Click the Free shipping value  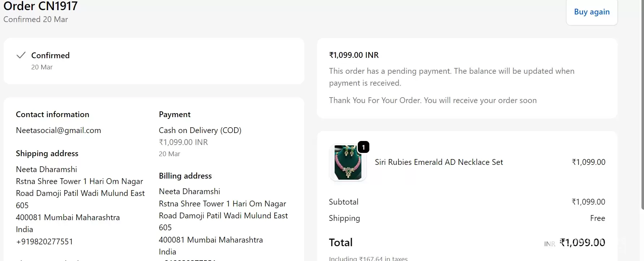pos(597,218)
